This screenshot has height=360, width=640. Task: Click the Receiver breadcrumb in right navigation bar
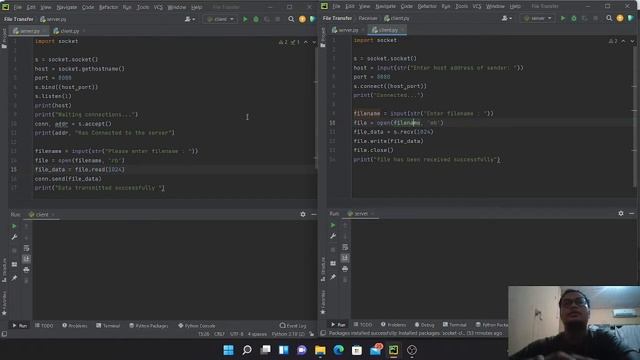[368, 18]
